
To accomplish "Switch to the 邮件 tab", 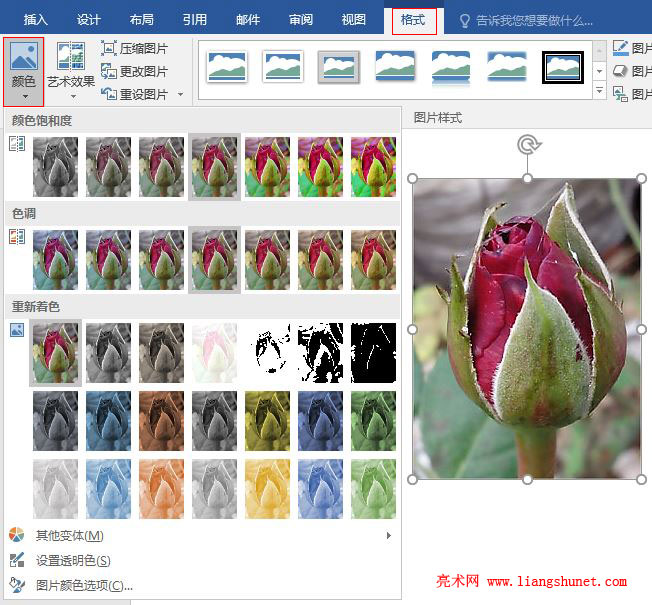I will coord(248,20).
